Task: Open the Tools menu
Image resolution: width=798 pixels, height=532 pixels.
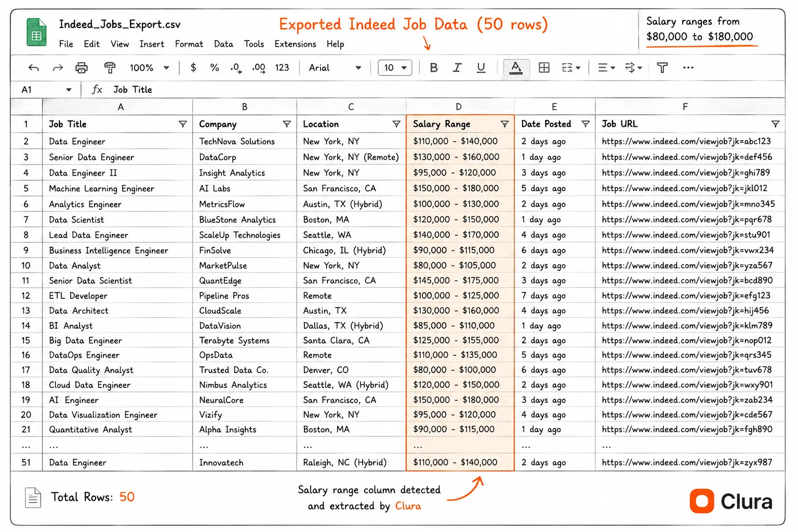Action: tap(254, 44)
